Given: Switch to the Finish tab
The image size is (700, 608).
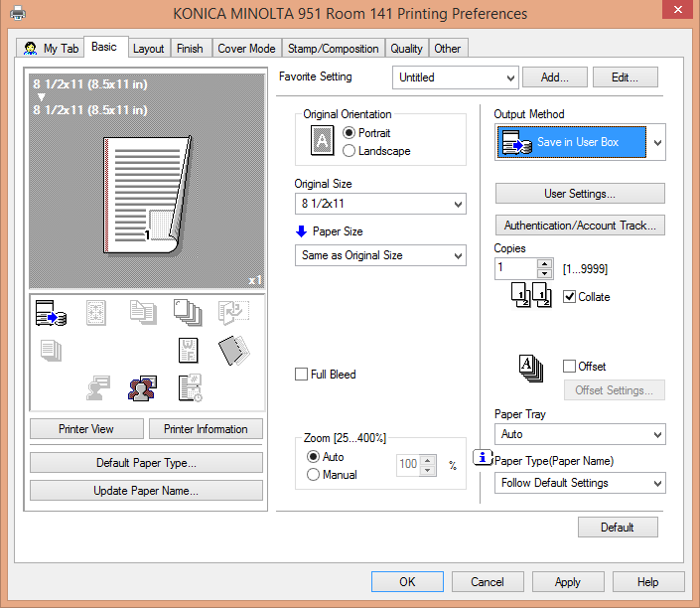Looking at the screenshot, I should (190, 49).
